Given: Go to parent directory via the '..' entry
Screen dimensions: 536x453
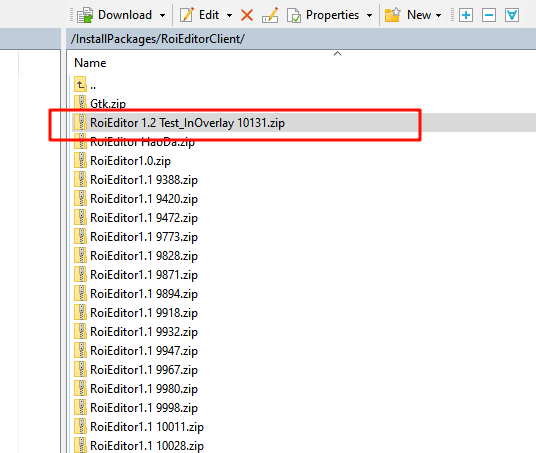Looking at the screenshot, I should click(85, 84).
